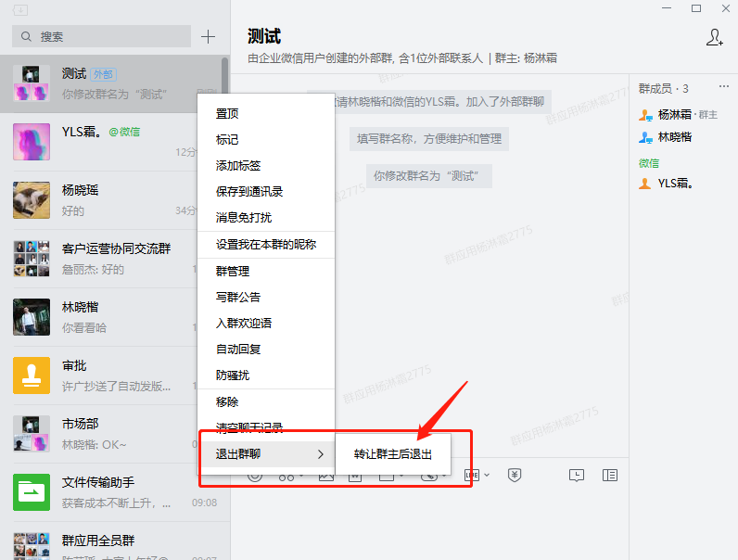
Task: Toggle the sidebar panel icon in toolbar
Action: pyautogui.click(x=609, y=475)
